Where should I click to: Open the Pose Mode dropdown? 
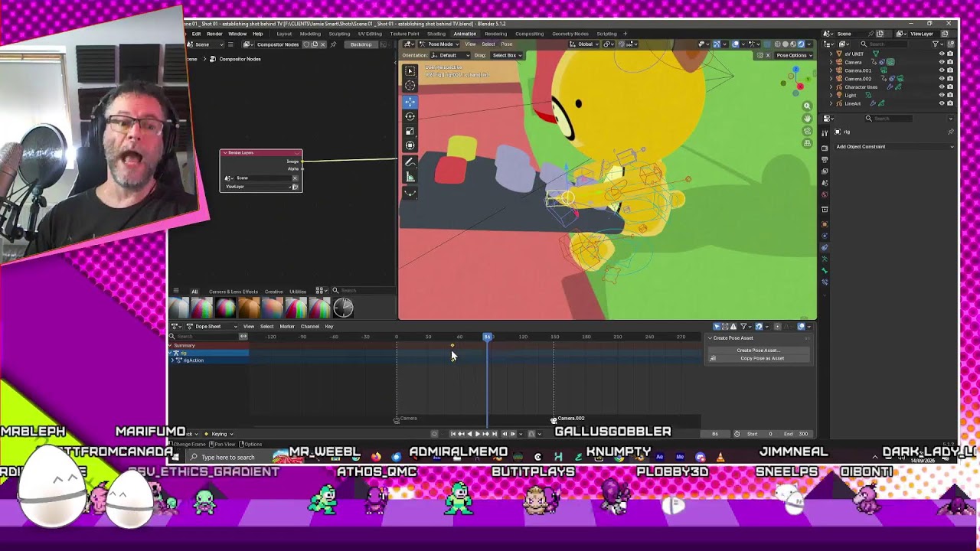(x=439, y=44)
